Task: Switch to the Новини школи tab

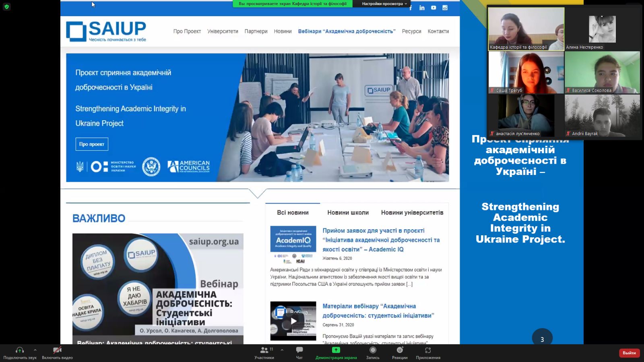Action: point(348,212)
